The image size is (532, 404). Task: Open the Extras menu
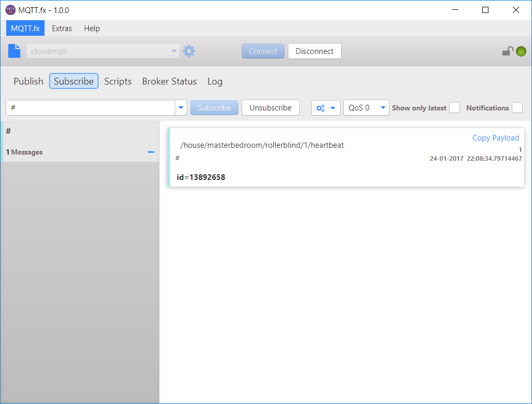[62, 29]
